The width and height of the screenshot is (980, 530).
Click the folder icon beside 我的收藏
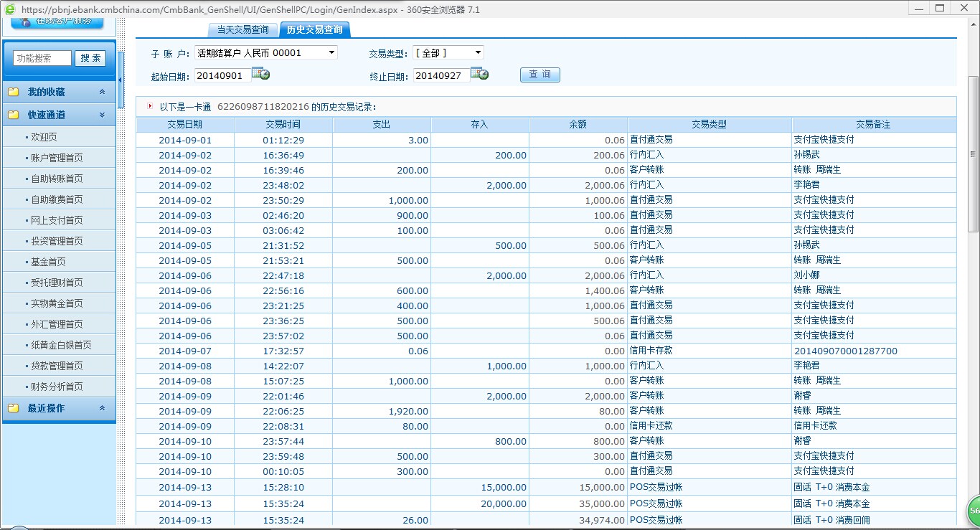tap(14, 93)
